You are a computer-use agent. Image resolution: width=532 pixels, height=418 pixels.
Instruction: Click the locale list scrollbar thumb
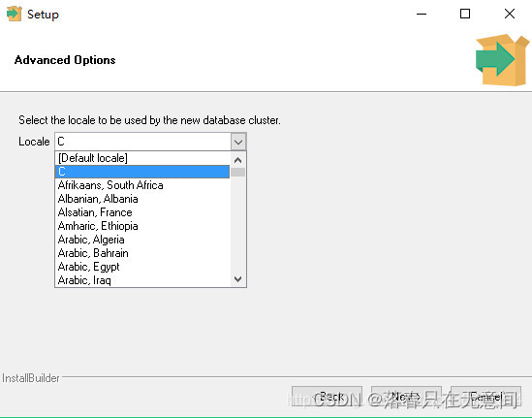237,173
